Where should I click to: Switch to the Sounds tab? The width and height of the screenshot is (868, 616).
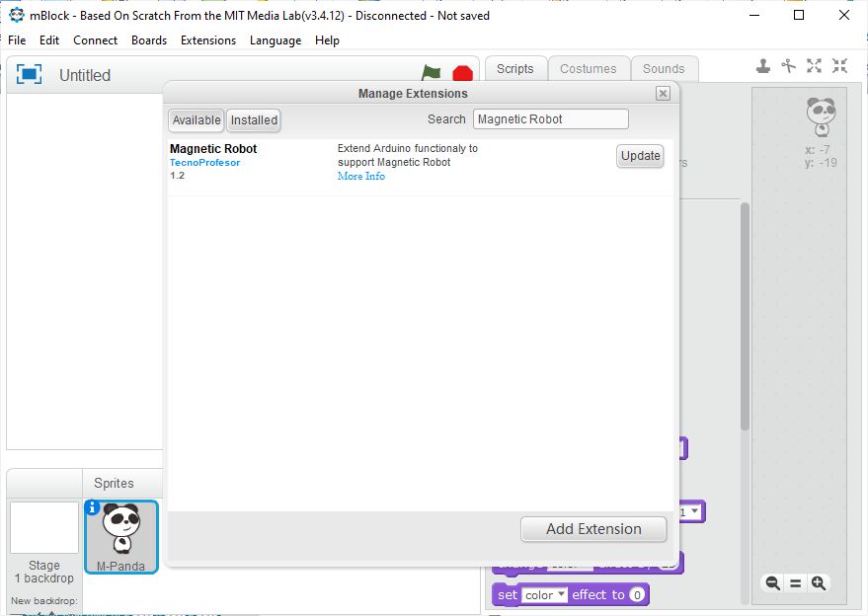pyautogui.click(x=664, y=69)
